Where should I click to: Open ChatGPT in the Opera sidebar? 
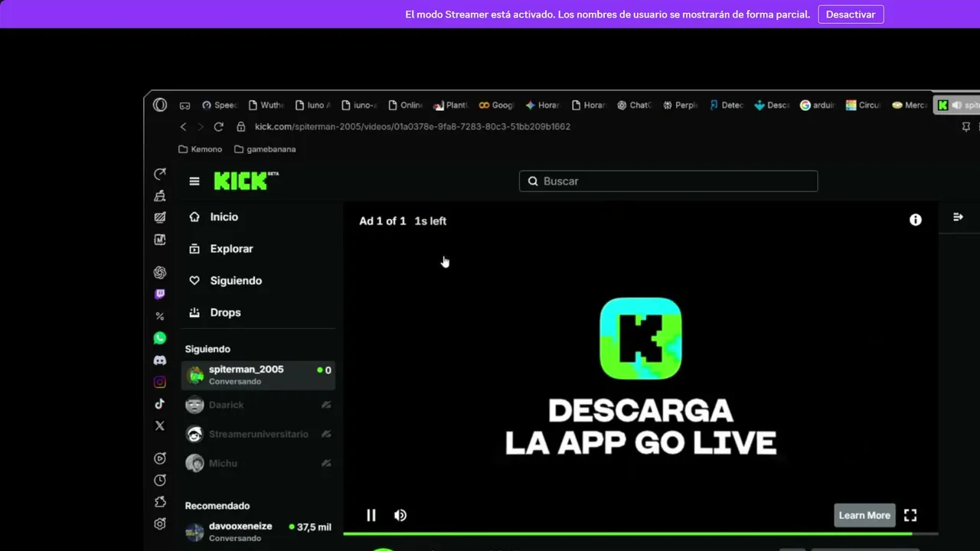point(160,272)
